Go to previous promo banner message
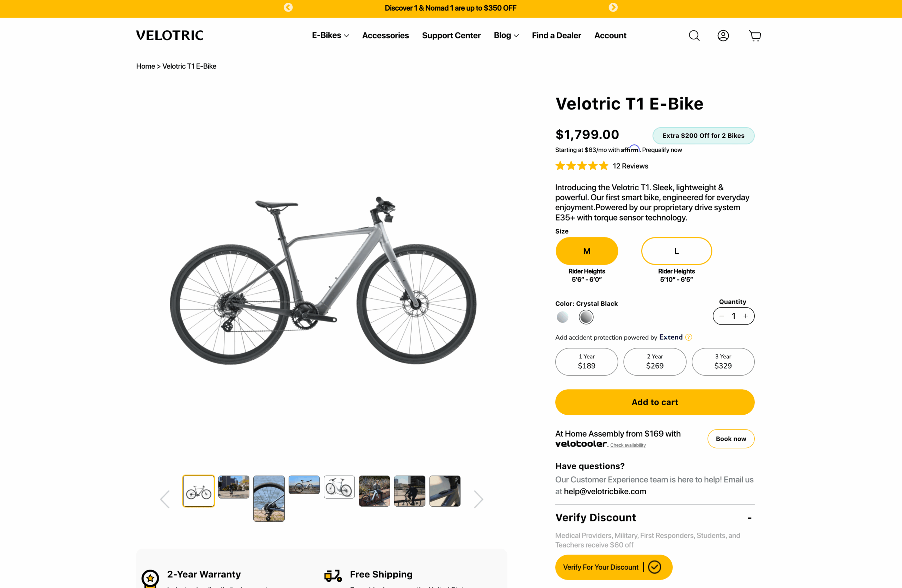 pos(288,8)
